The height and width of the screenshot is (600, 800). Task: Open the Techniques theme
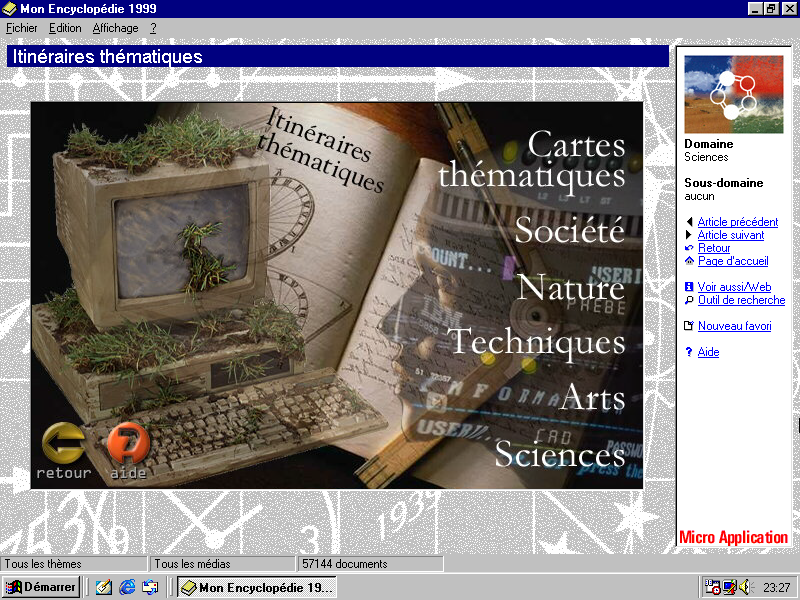click(x=536, y=341)
